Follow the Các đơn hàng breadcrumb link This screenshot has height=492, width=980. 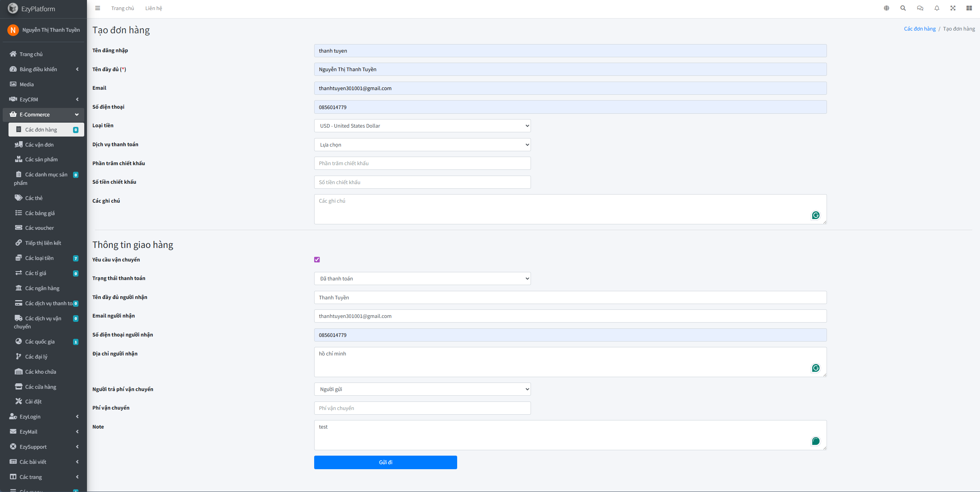pos(920,29)
